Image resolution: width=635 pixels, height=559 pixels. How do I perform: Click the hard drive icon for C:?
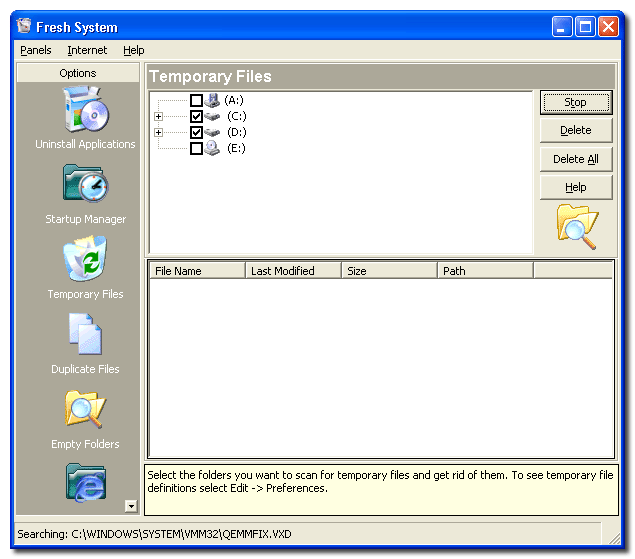tap(212, 117)
